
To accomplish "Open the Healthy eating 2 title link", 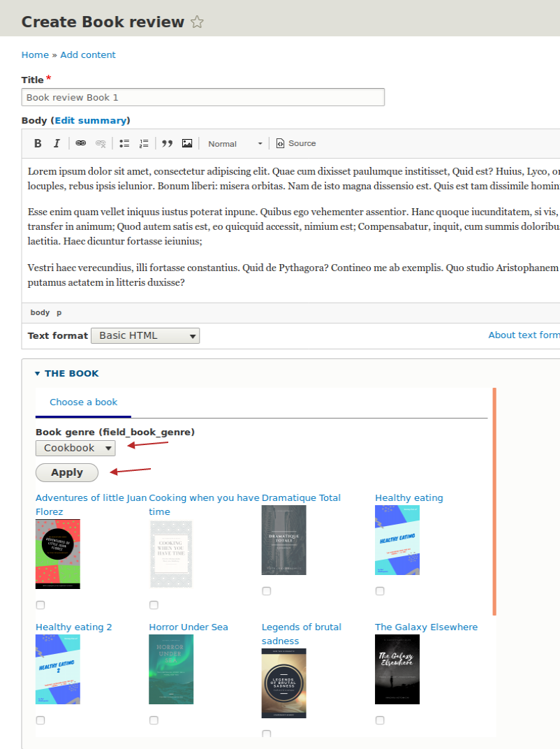I will [73, 627].
